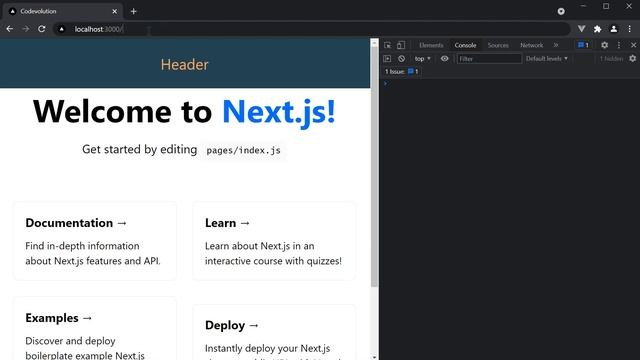Click the console prompt chevron
Screen dimensions: 640x360
pos(385,83)
